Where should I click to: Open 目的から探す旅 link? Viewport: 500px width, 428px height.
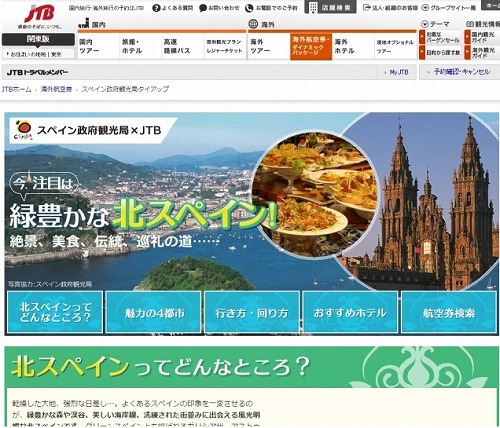pyautogui.click(x=440, y=53)
